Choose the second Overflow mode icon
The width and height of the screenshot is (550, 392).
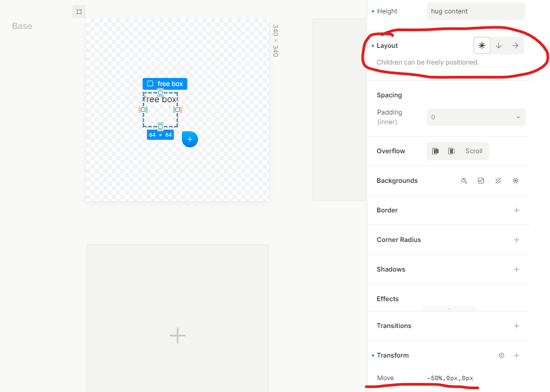tap(452, 151)
